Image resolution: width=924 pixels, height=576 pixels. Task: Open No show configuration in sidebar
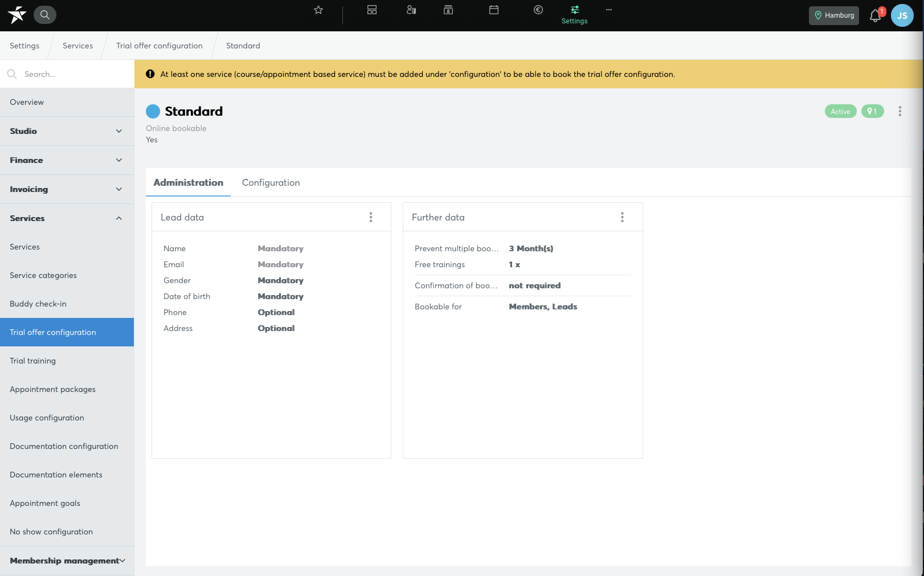point(67,532)
